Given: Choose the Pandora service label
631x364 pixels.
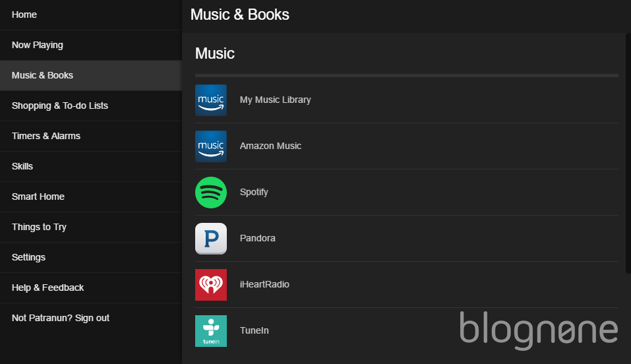Looking at the screenshot, I should coord(258,238).
